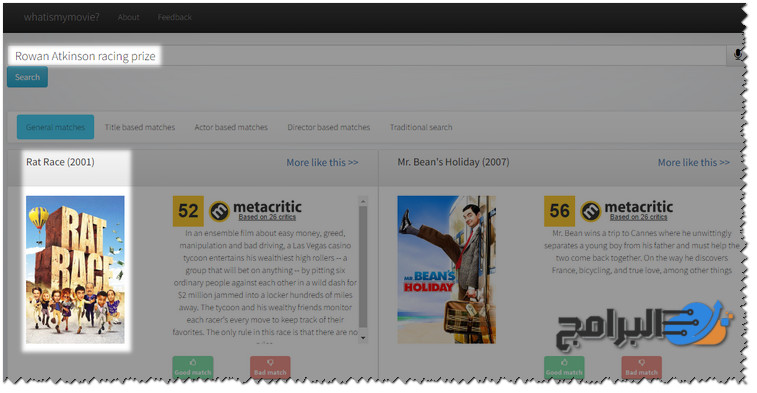Switch to Actor based matches tab
Viewport: 757px width, 393px height.
[231, 127]
